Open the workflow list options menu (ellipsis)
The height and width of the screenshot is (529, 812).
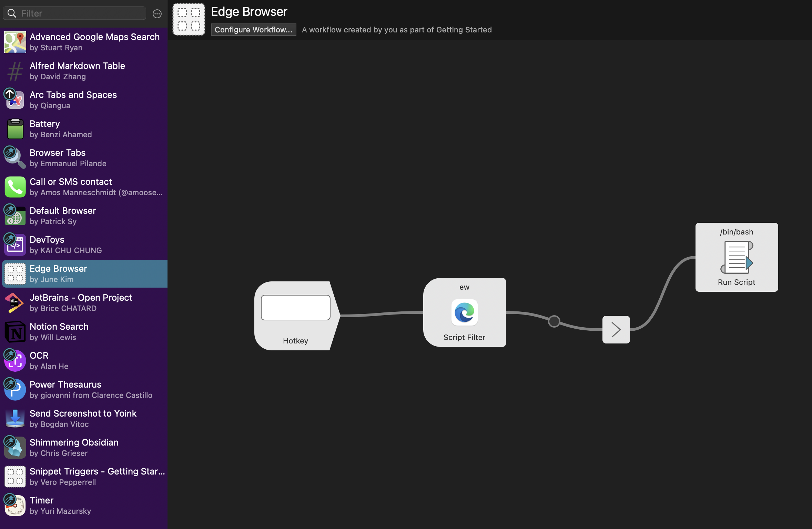157,14
